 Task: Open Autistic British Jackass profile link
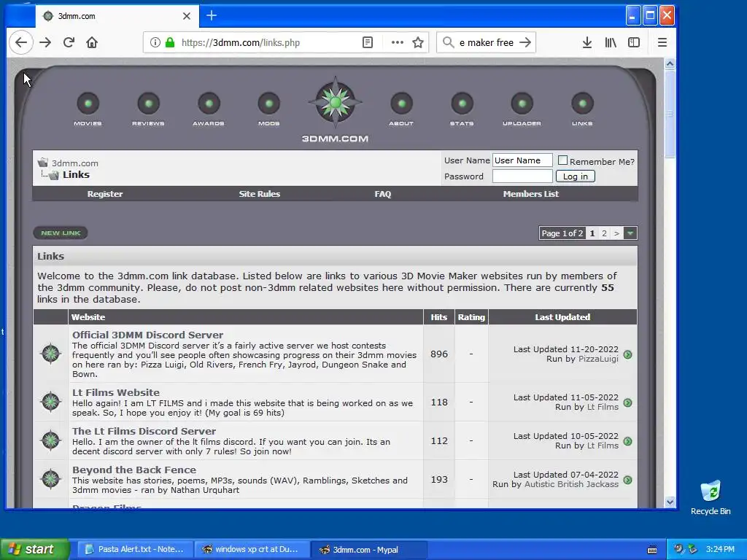click(571, 484)
